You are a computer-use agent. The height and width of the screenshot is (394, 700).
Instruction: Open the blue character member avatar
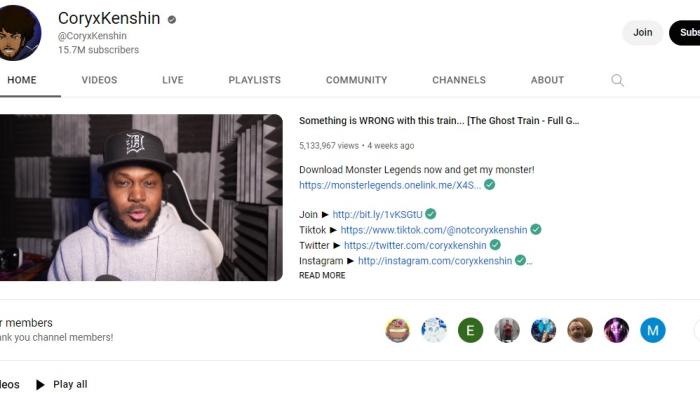[x=543, y=330]
